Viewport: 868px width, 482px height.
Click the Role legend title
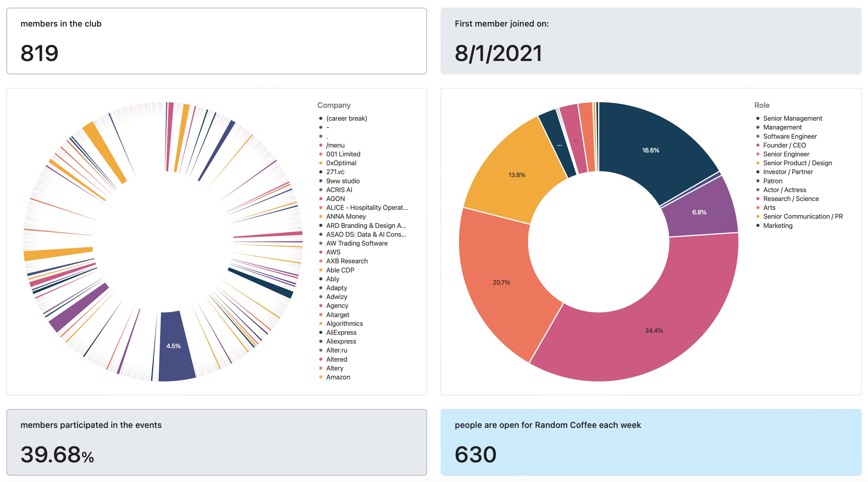point(762,105)
